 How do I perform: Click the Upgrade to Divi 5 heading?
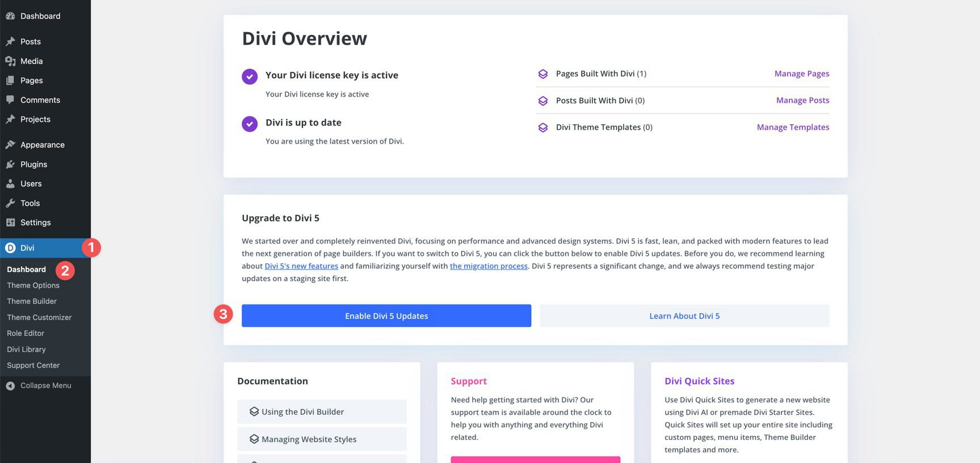tap(280, 218)
